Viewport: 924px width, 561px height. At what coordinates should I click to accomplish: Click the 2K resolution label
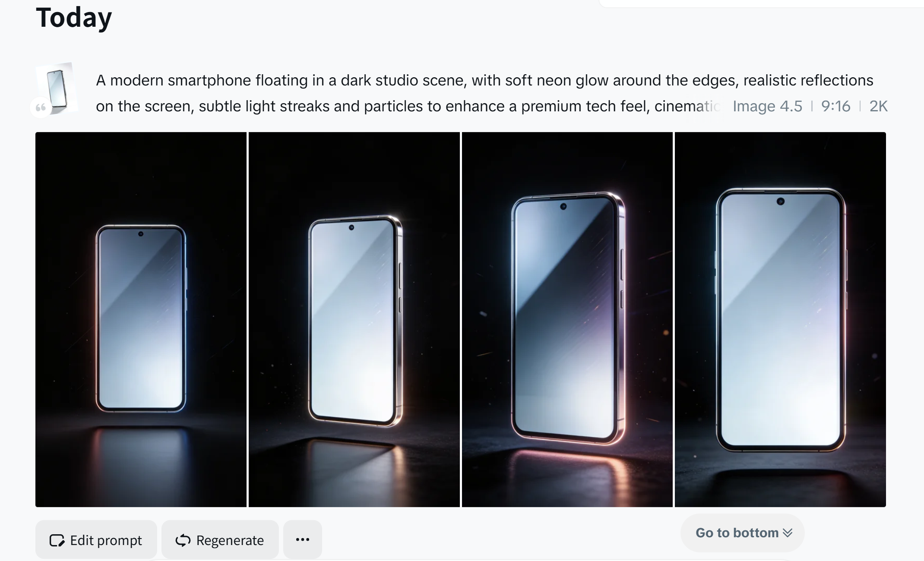(x=878, y=106)
